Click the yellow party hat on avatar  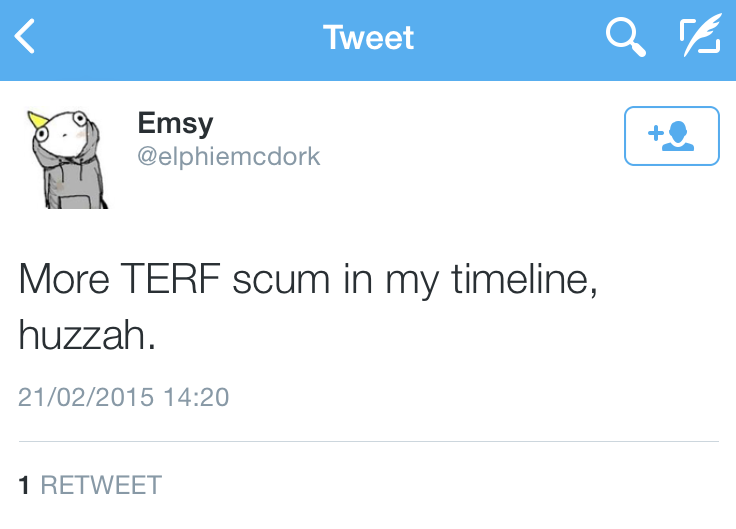(39, 121)
